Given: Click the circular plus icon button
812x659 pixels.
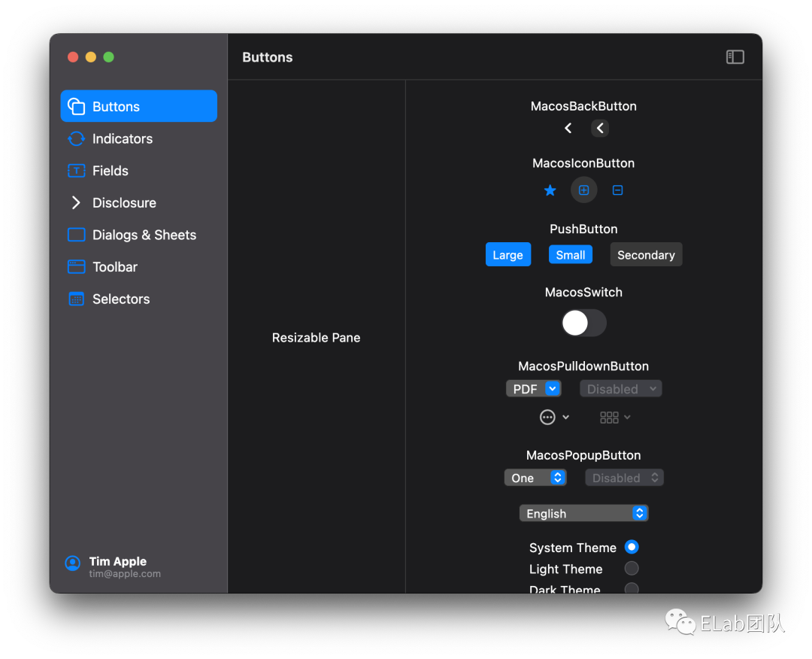Looking at the screenshot, I should point(583,190).
